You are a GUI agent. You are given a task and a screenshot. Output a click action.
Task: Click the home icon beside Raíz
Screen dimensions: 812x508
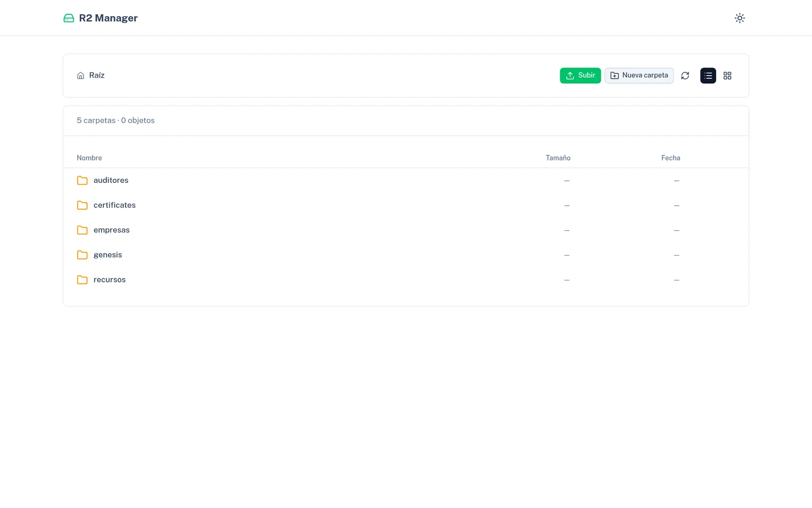pyautogui.click(x=80, y=76)
